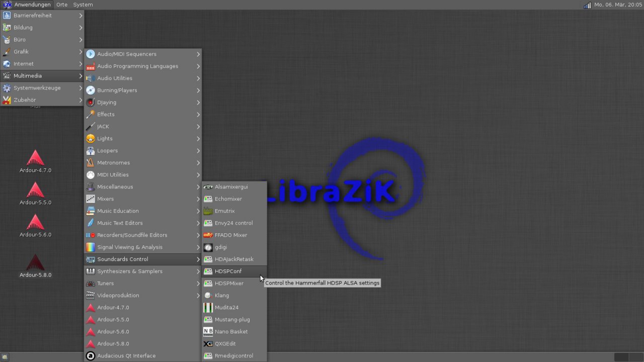644x362 pixels.
Task: Open the Miscellaneous submenu
Action: click(143, 187)
